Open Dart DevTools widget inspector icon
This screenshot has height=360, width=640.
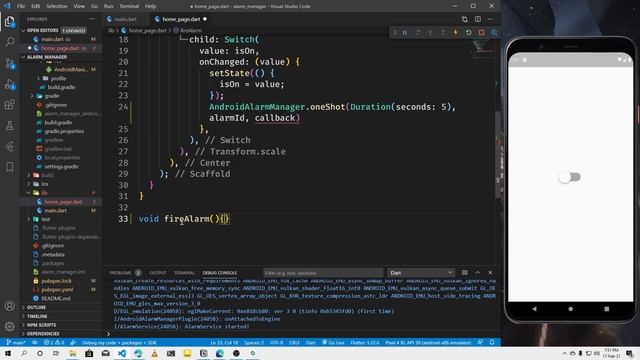pyautogui.click(x=494, y=32)
